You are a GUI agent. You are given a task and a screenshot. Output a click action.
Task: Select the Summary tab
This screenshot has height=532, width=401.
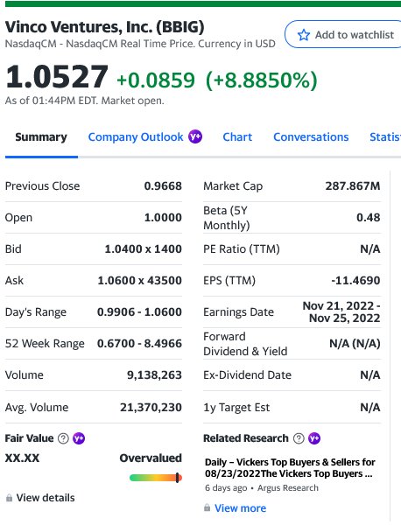(41, 137)
